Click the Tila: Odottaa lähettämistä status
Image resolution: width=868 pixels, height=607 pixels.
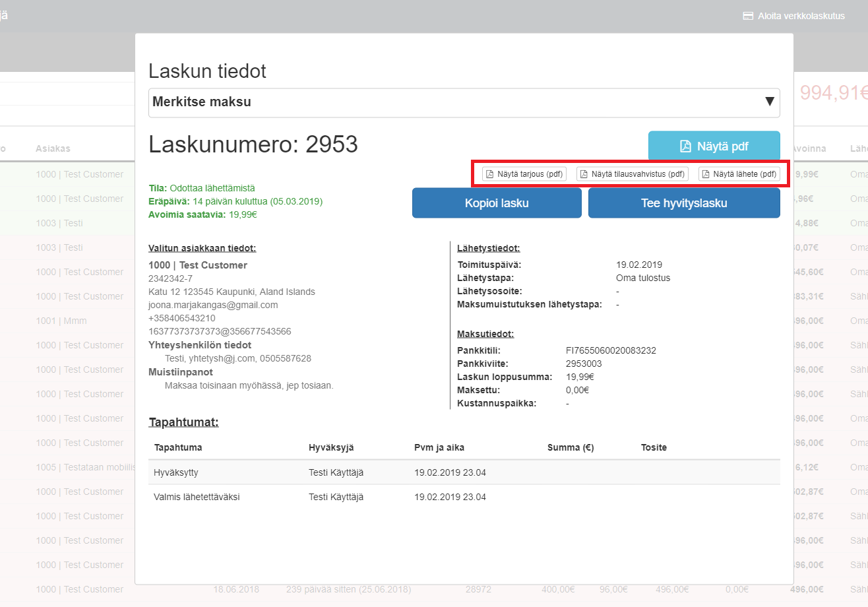coord(202,188)
